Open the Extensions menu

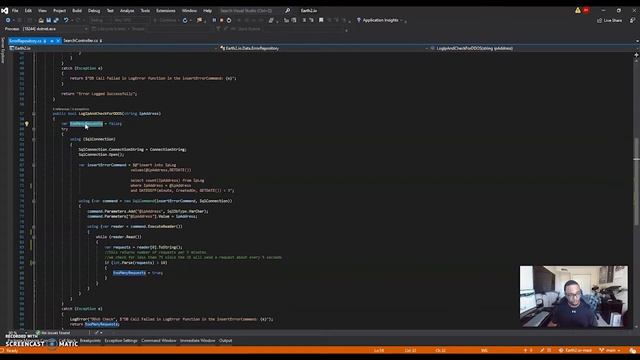(166, 11)
